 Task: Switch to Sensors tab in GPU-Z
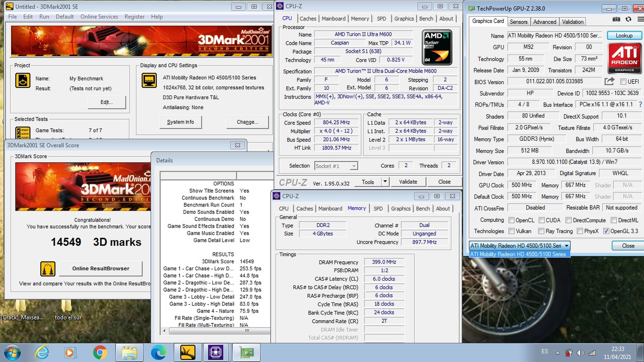[x=519, y=22]
